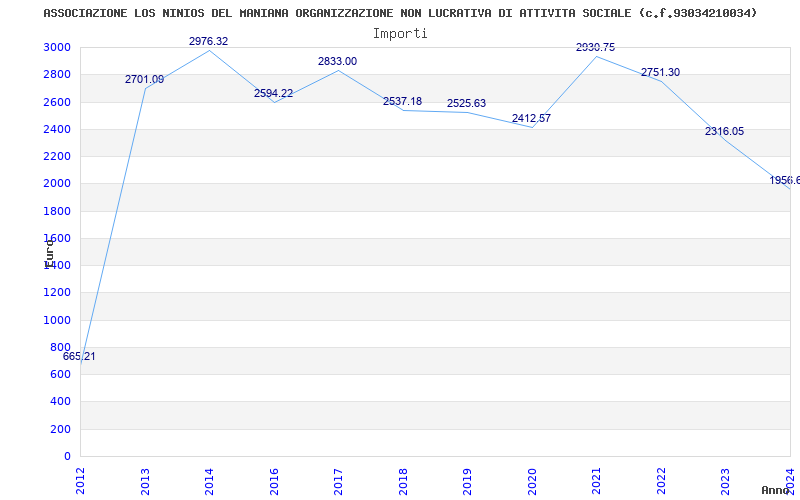Select the 2412.57 data label
The image size is (800, 500).
point(532,118)
